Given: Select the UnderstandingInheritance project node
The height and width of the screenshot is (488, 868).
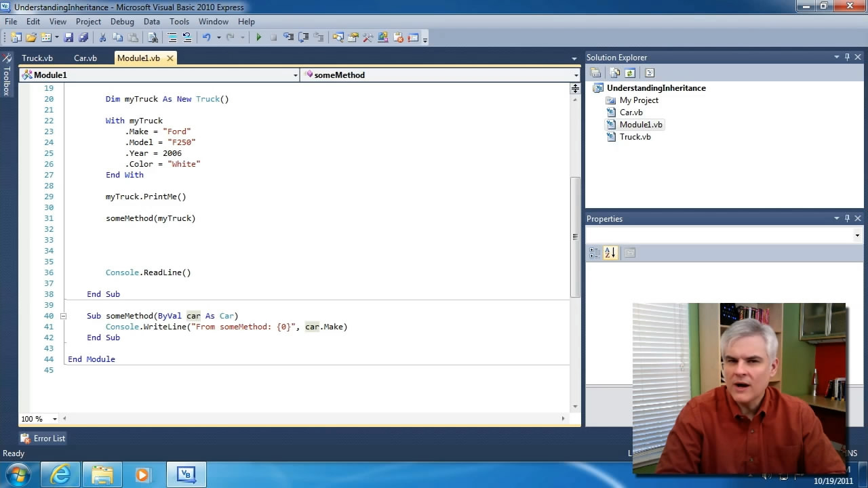Looking at the screenshot, I should click(x=656, y=88).
